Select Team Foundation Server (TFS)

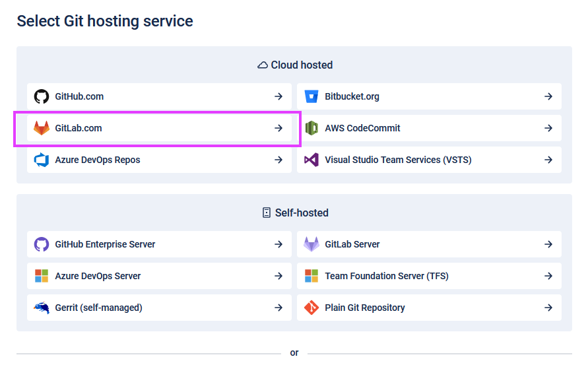point(429,276)
